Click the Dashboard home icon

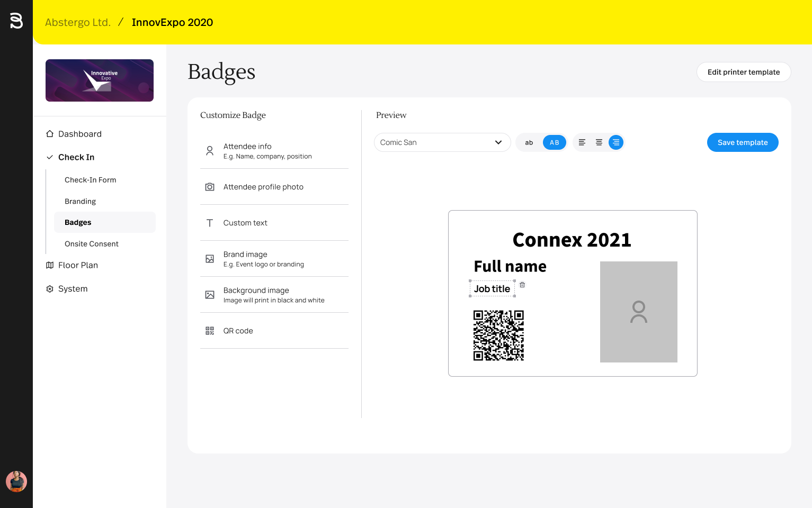tap(50, 134)
